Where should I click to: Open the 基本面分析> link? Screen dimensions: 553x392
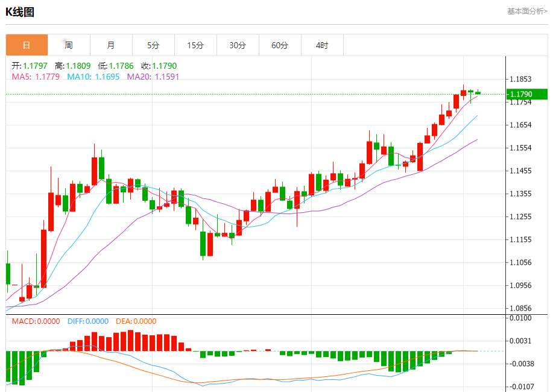coord(527,11)
